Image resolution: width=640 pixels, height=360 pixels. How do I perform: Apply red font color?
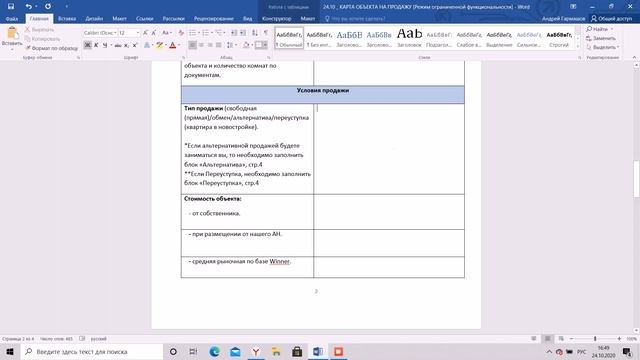click(x=173, y=45)
